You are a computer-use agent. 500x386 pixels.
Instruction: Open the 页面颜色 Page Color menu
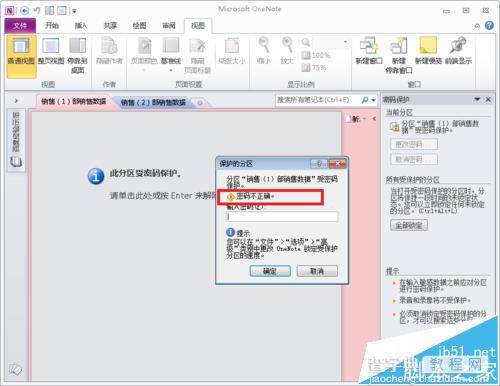pyautogui.click(x=144, y=55)
